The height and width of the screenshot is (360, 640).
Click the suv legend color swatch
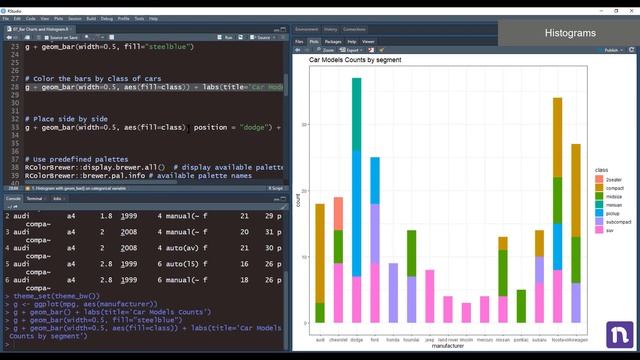[x=599, y=230]
